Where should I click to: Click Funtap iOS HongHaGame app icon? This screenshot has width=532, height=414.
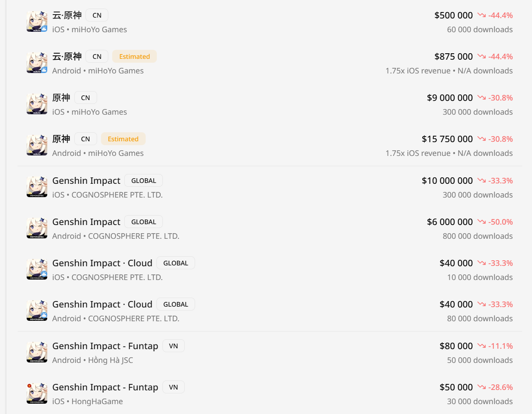pyautogui.click(x=37, y=394)
